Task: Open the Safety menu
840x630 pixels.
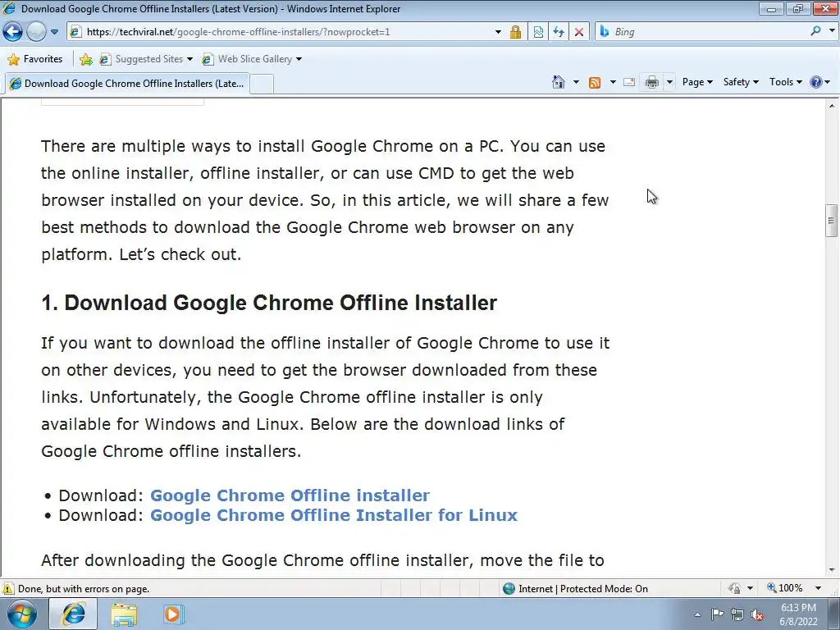Action: tap(741, 82)
